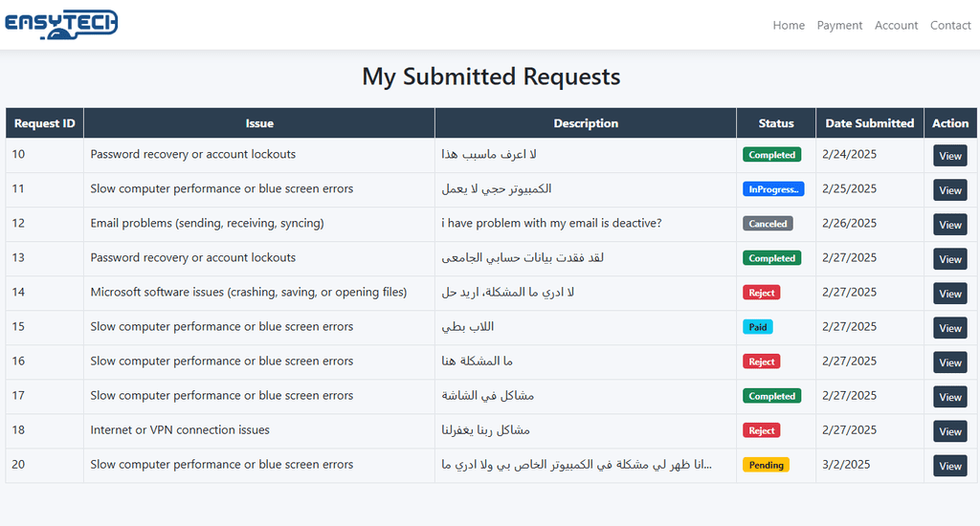Open the Home menu link
Screen dimensions: 980x526
[789, 25]
